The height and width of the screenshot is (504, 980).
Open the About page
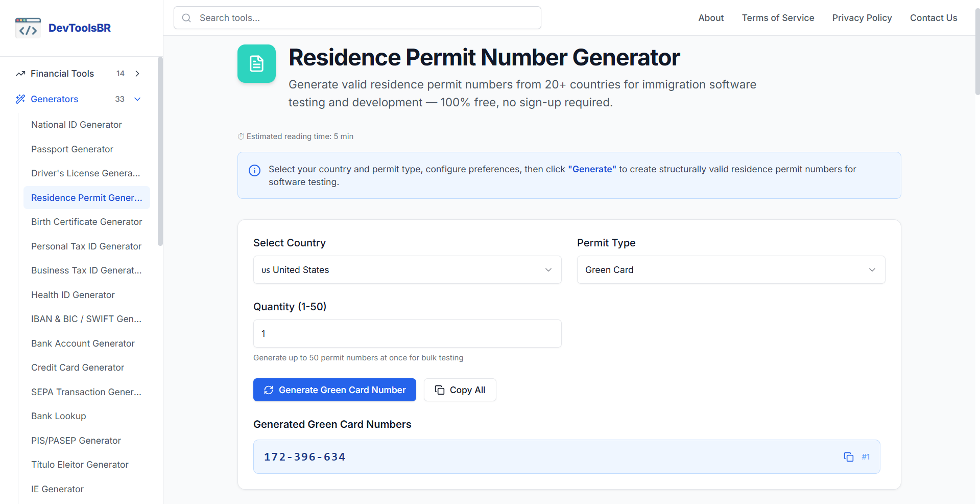click(x=711, y=18)
